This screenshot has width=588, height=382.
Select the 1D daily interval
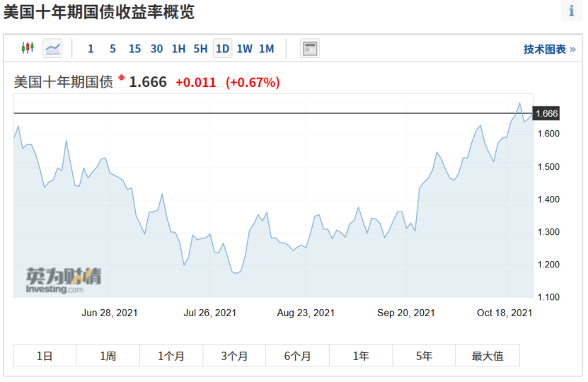tap(222, 49)
